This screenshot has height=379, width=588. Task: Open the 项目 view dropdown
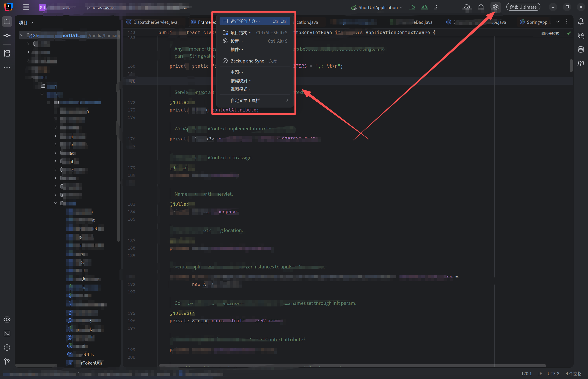(26, 22)
